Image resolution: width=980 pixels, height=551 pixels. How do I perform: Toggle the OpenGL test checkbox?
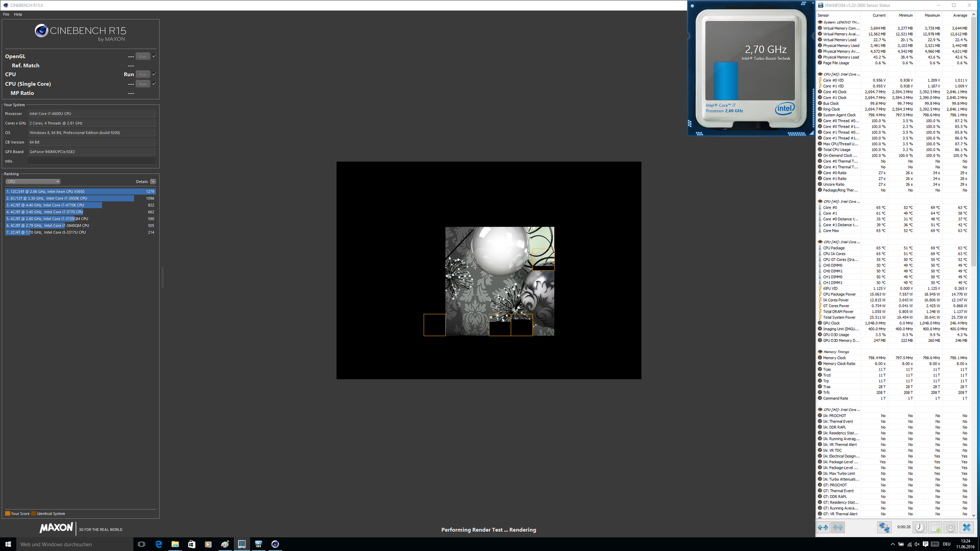click(154, 56)
